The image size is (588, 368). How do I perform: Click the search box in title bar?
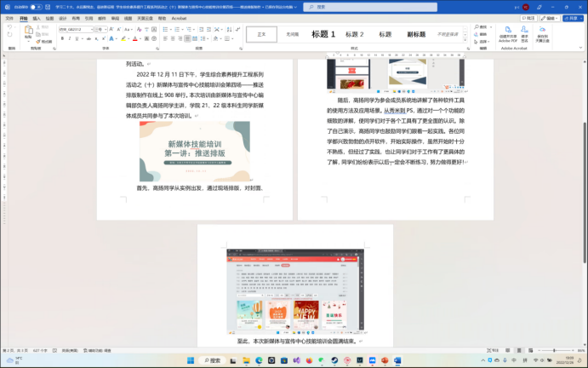[340, 6]
